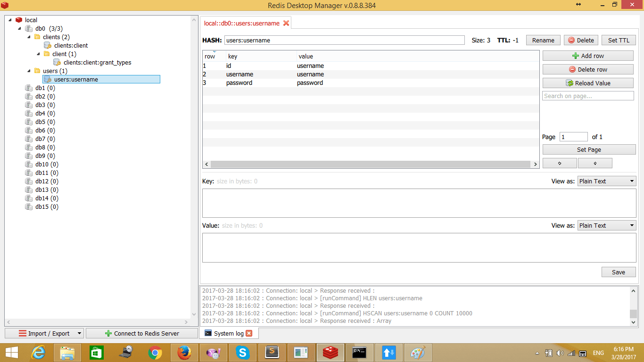The image size is (644, 362).
Task: Click the hash table horizontal scrollbar
Action: (371, 165)
